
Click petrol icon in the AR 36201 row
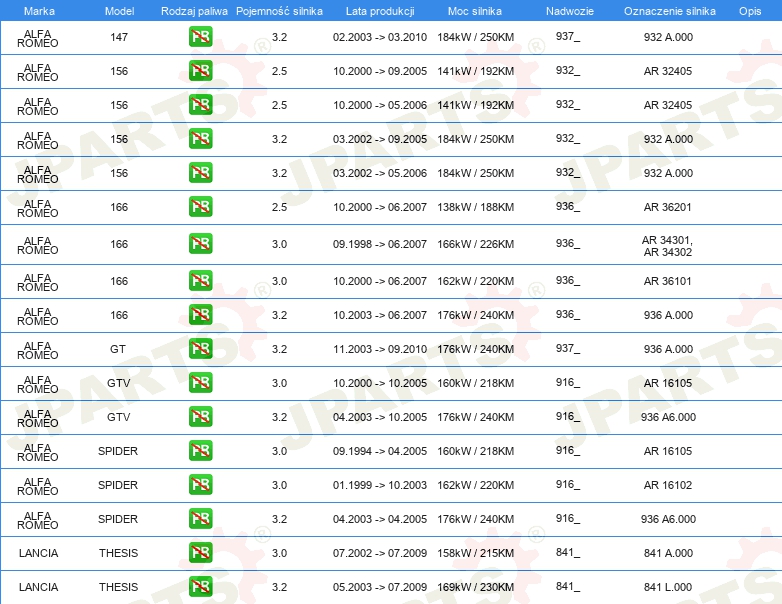pyautogui.click(x=200, y=206)
